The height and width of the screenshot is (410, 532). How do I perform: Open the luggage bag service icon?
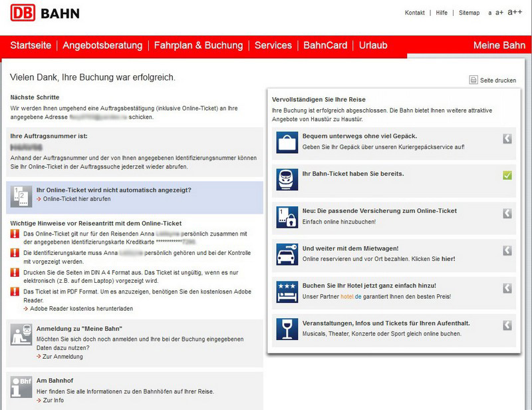point(287,142)
